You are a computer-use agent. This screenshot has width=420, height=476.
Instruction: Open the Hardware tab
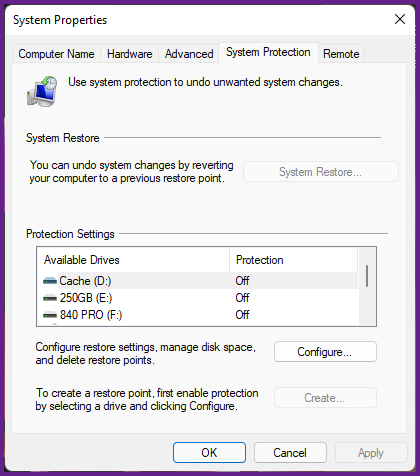pos(130,54)
